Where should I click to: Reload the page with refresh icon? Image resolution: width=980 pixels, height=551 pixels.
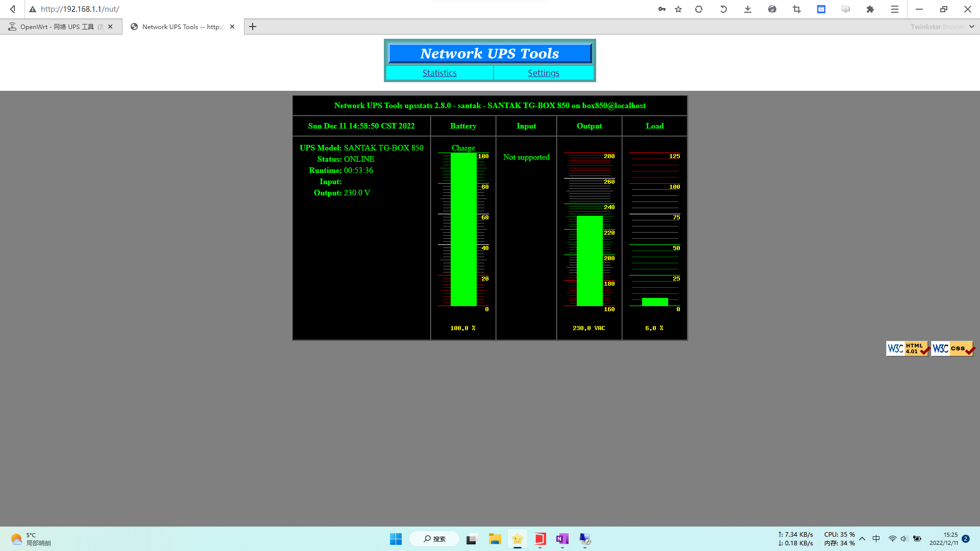(699, 9)
